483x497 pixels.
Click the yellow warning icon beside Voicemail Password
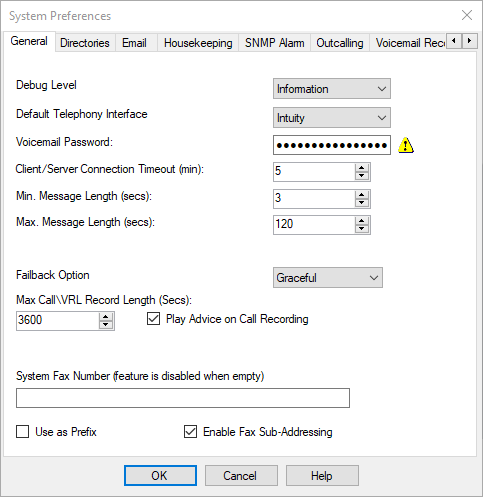[406, 145]
